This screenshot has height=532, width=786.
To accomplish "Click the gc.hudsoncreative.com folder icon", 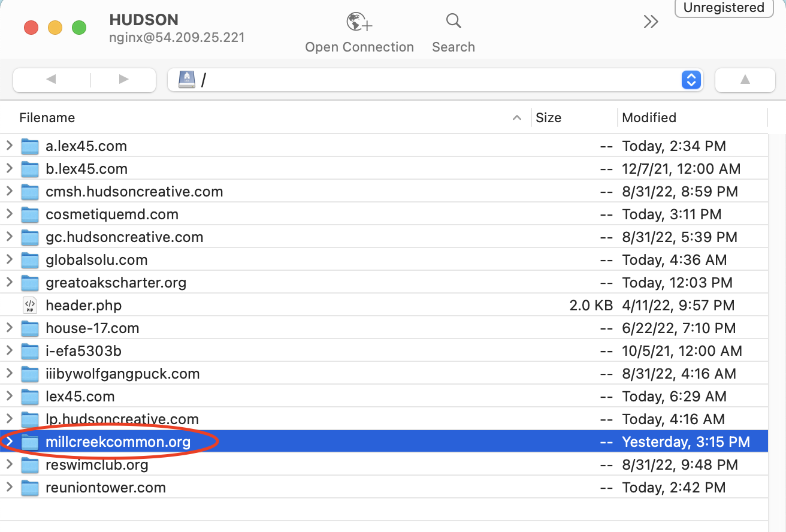I will [x=30, y=237].
